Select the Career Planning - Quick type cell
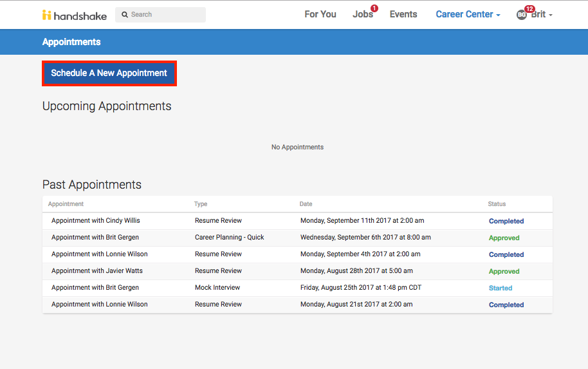Viewport: 588px width, 369px height. tap(230, 237)
